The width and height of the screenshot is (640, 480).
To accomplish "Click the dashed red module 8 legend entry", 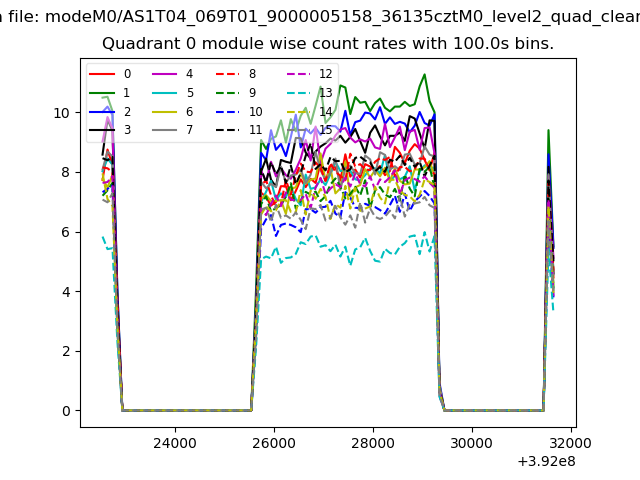I will [229, 74].
